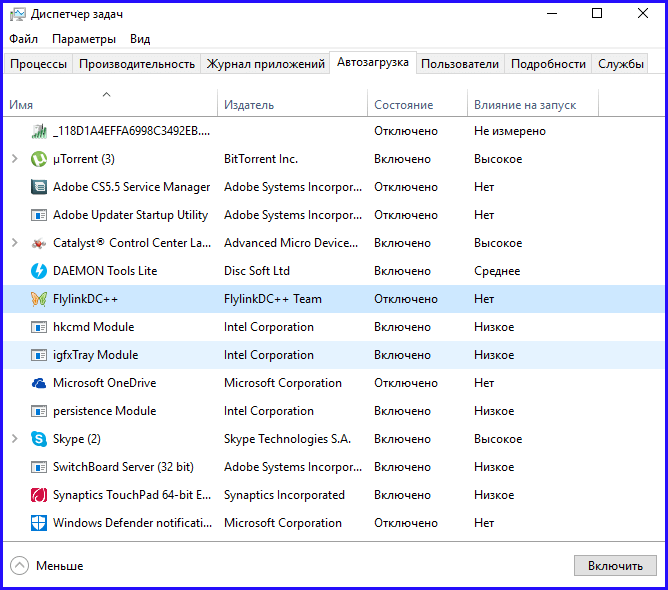Open the Вид menu
Viewport: 668px width, 590px height.
(x=140, y=39)
